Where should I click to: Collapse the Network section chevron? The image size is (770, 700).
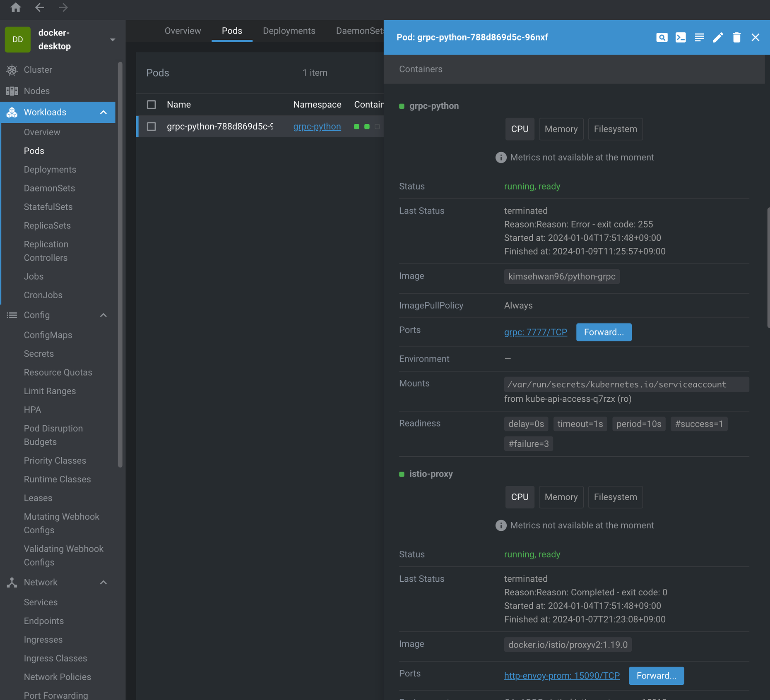[103, 583]
